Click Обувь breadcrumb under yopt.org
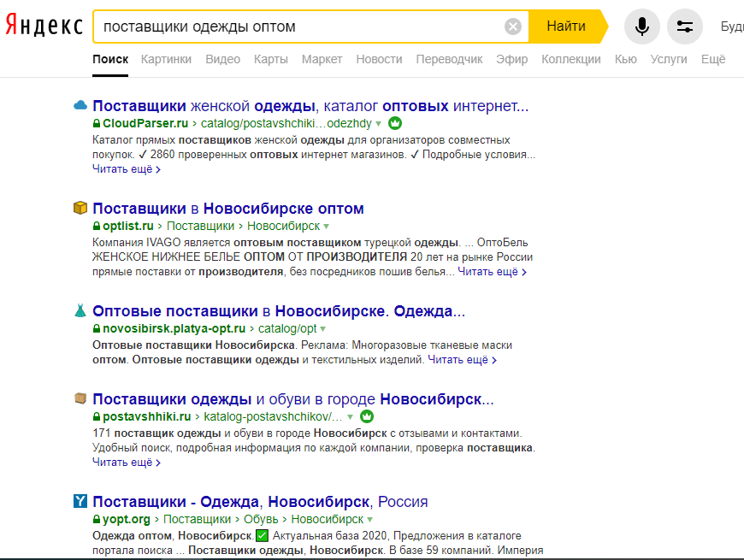This screenshot has height=560, width=744. [x=261, y=519]
